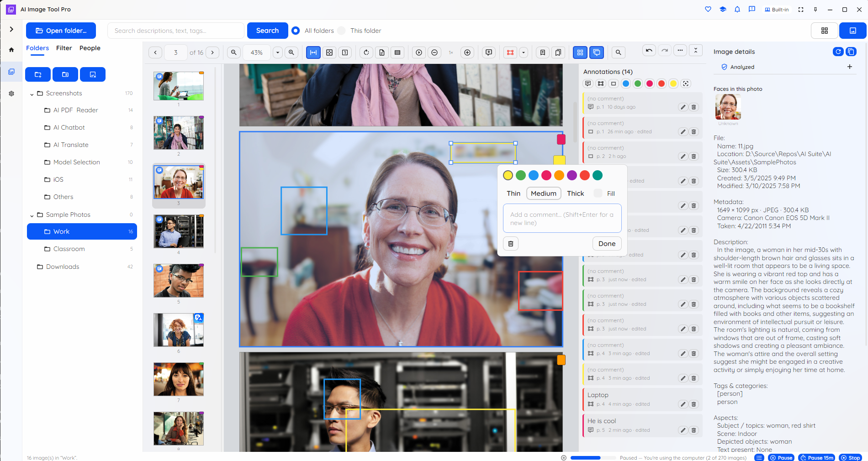Show all bookmarks
This screenshot has width=868, height=461.
(x=558, y=52)
